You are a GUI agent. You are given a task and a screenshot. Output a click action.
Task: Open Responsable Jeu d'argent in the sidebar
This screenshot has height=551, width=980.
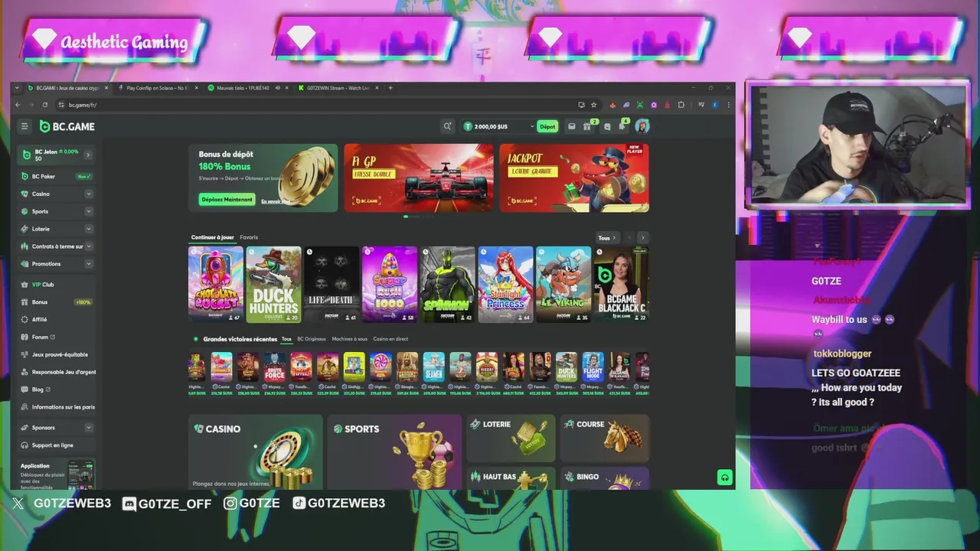tap(57, 372)
